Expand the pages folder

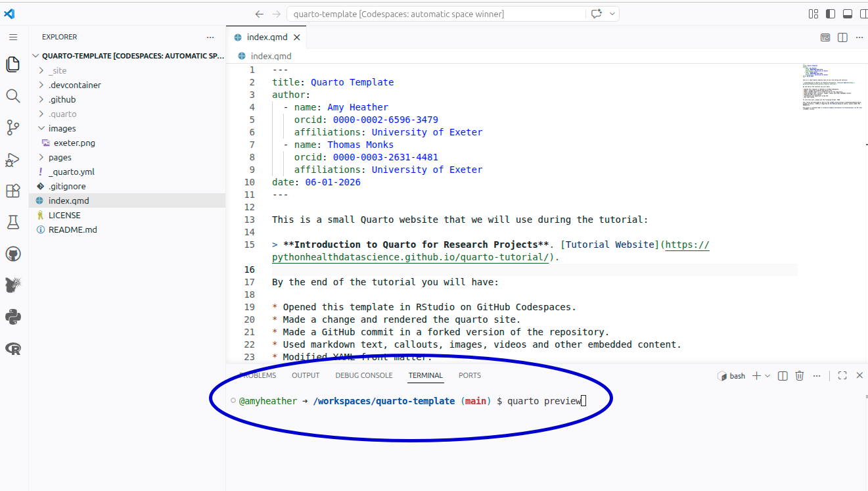[127, 157]
